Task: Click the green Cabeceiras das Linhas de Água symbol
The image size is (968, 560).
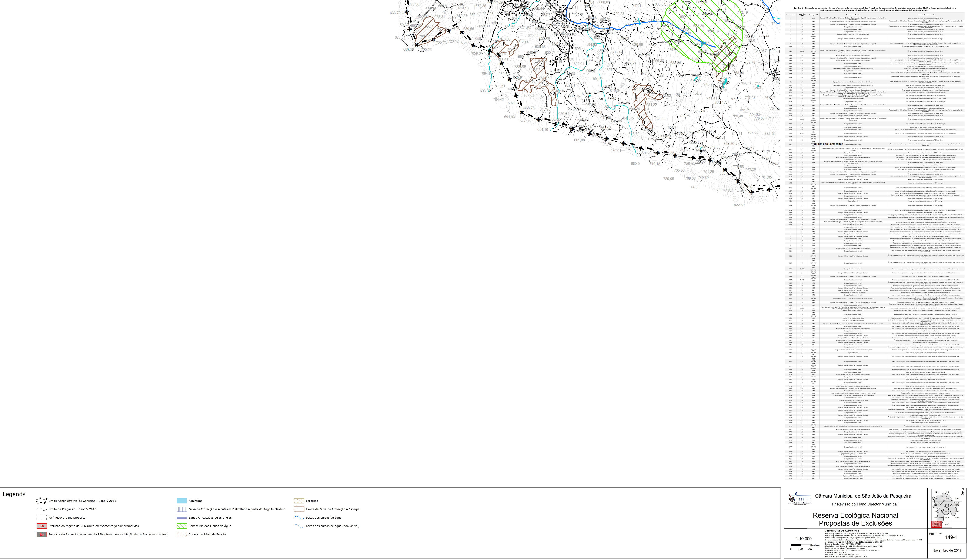Action: [182, 526]
